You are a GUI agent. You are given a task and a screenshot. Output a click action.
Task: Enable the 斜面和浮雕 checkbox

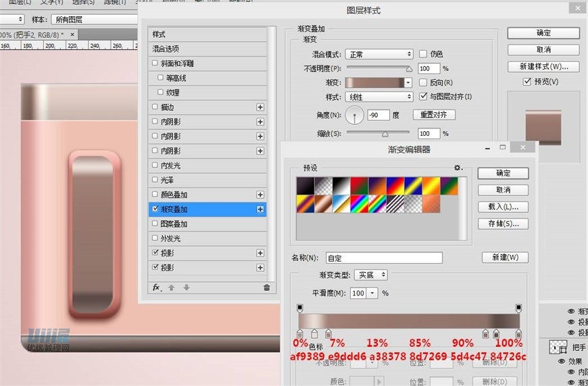coord(155,63)
